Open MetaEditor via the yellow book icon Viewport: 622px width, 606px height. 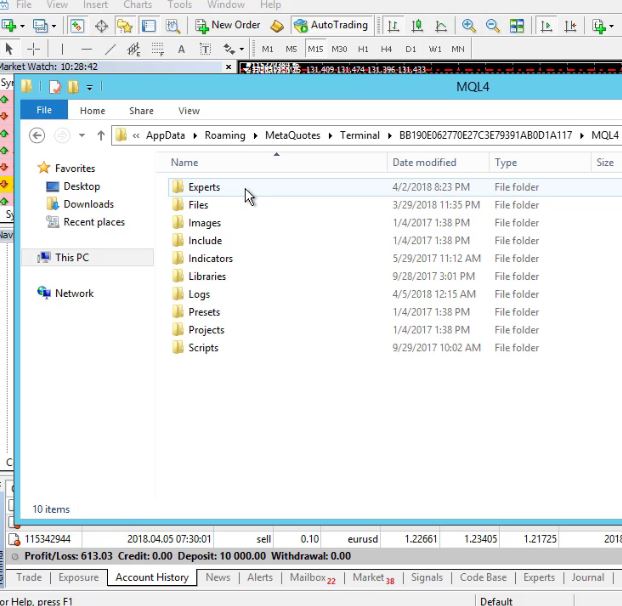pos(277,26)
